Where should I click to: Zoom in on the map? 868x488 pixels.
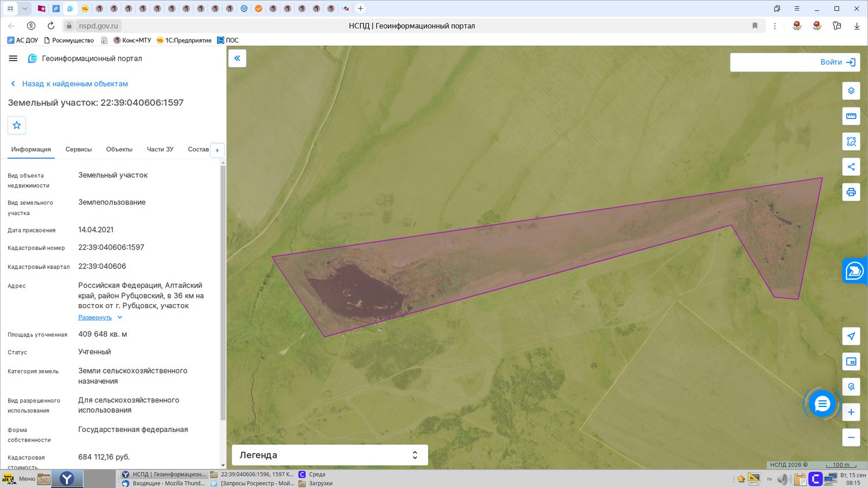[851, 412]
